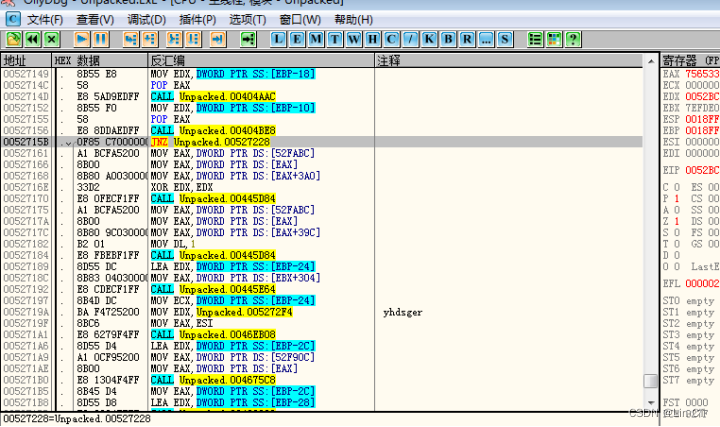Screen dimensions: 720x427
Task: Click the Go to address icon
Action: click(248, 39)
